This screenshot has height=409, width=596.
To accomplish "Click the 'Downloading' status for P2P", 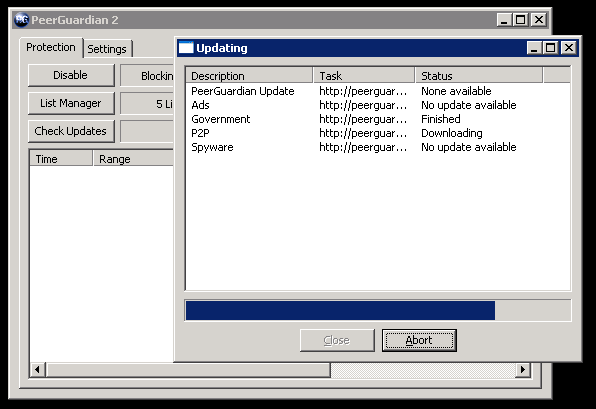I will click(x=452, y=133).
